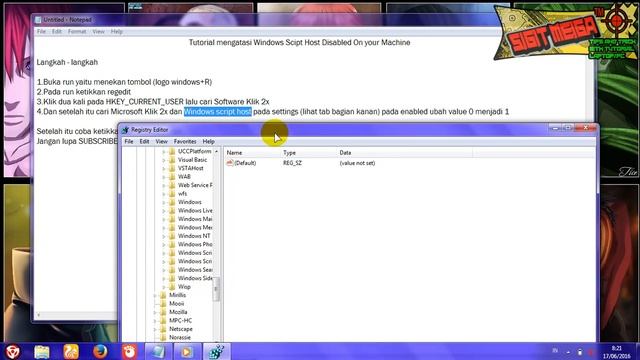Click the "(value not set)" data cell
The width and height of the screenshot is (640, 360).
click(357, 163)
